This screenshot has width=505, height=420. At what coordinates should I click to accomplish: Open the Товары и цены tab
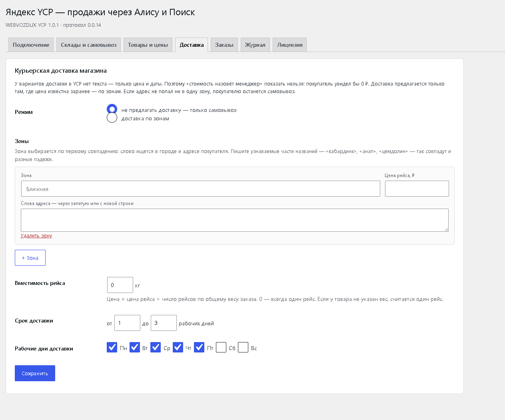(148, 45)
